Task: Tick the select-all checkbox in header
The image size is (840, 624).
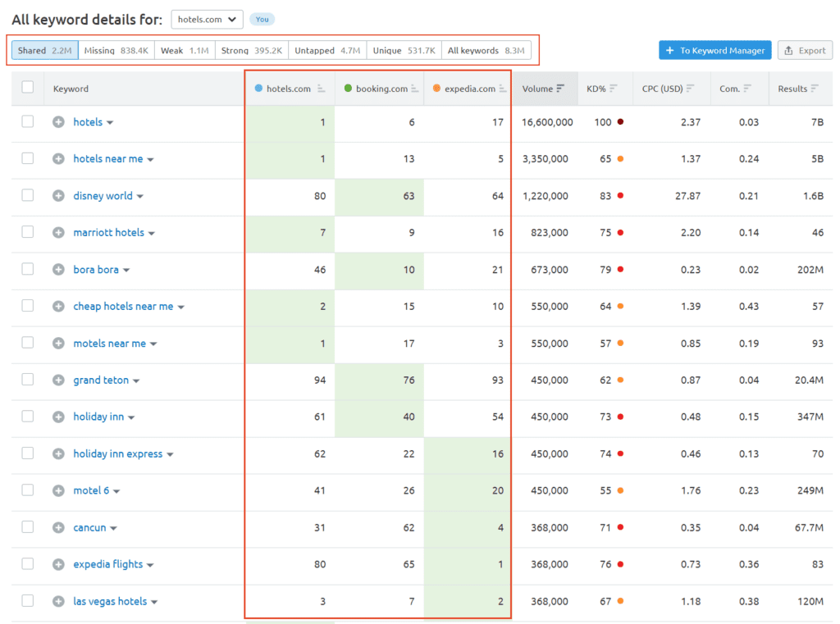Action: (28, 87)
